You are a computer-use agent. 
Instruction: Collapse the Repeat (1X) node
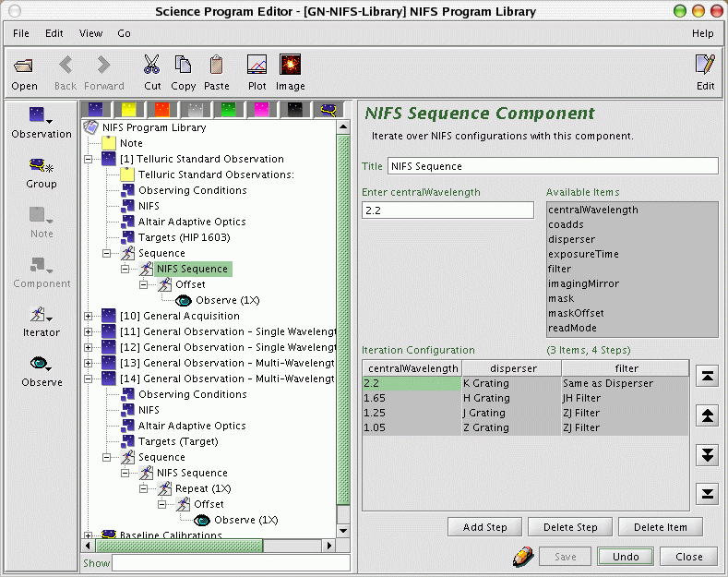coord(144,488)
